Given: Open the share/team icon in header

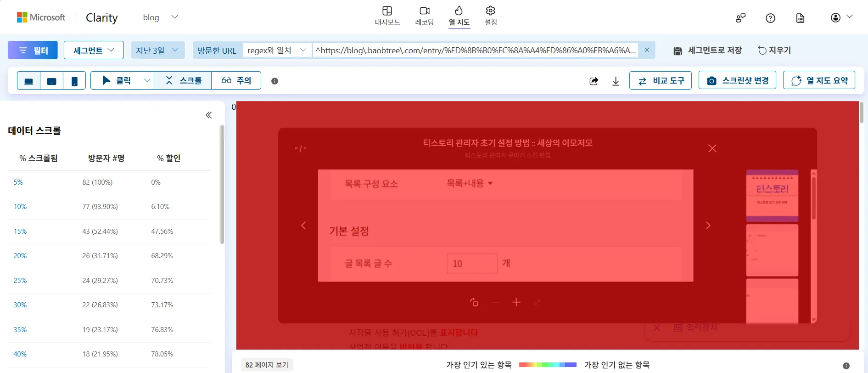Looking at the screenshot, I should pyautogui.click(x=740, y=18).
